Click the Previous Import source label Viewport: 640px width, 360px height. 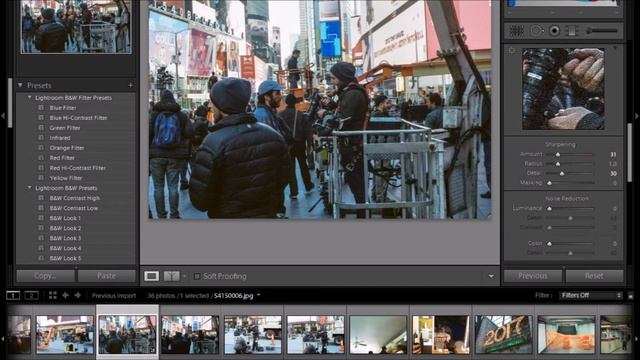click(x=114, y=296)
